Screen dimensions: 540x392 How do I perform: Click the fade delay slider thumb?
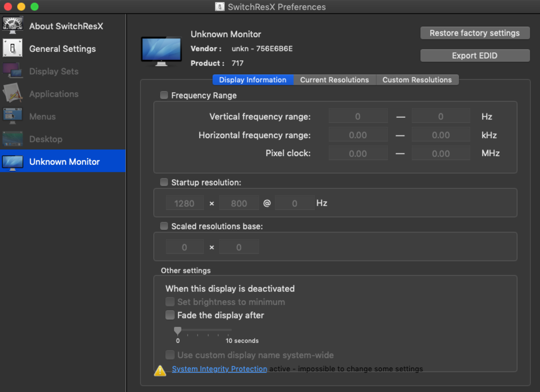click(x=178, y=331)
